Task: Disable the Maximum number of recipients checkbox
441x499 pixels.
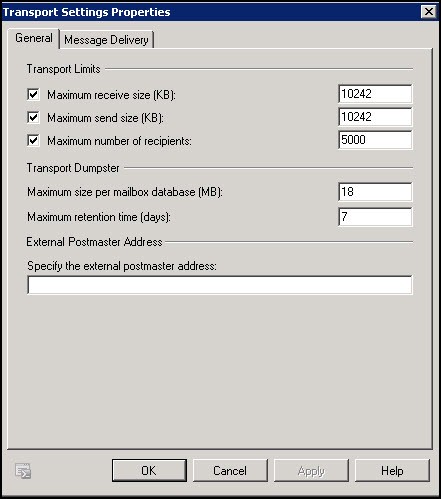Action: tap(33, 141)
